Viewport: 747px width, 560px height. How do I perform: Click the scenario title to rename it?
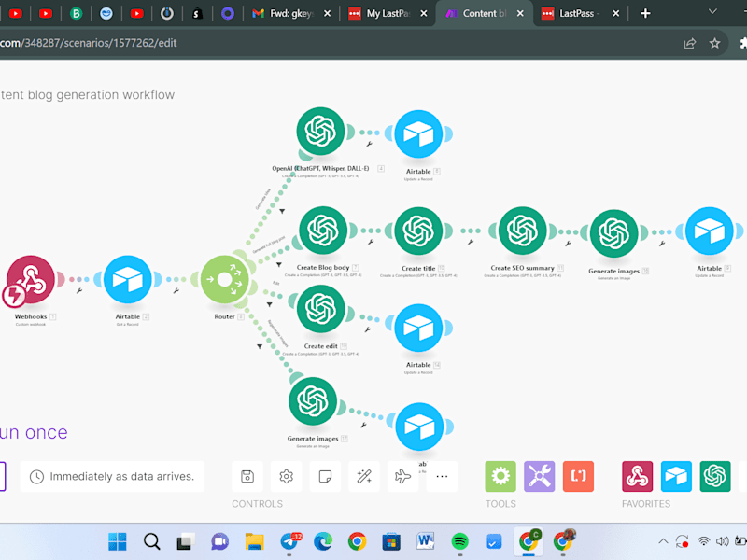[x=87, y=95]
